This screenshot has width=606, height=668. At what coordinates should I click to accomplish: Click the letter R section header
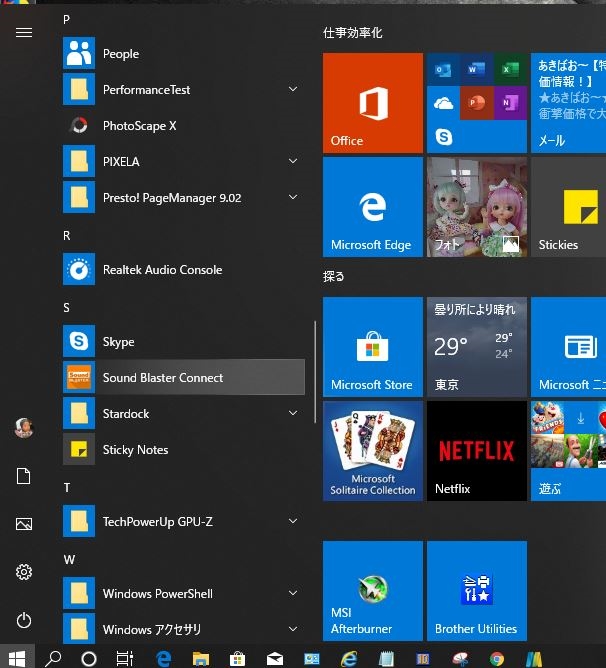pos(66,236)
